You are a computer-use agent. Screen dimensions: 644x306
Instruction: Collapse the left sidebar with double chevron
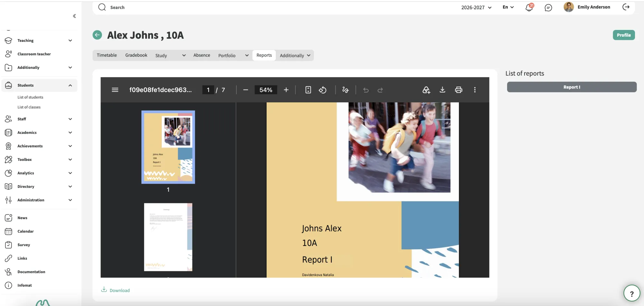coord(74,16)
